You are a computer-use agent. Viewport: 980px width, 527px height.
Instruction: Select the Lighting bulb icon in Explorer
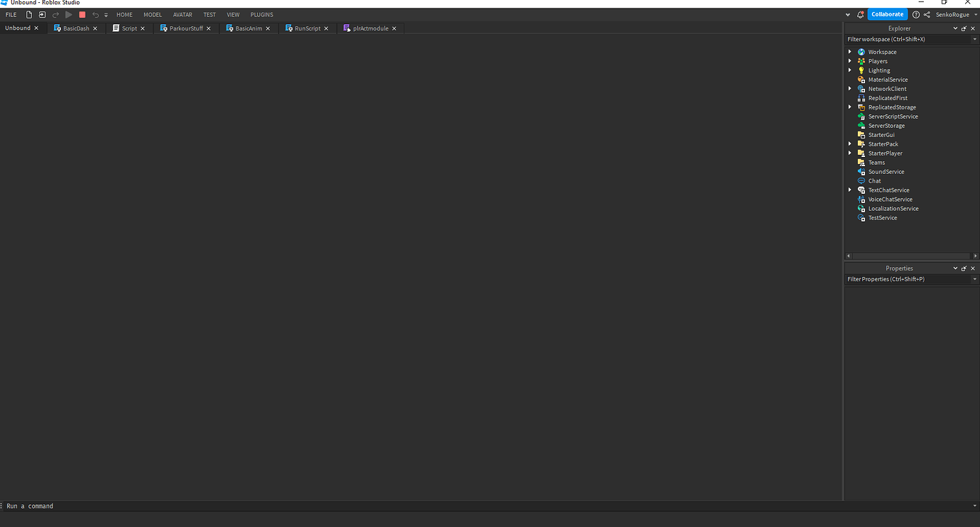click(x=861, y=70)
